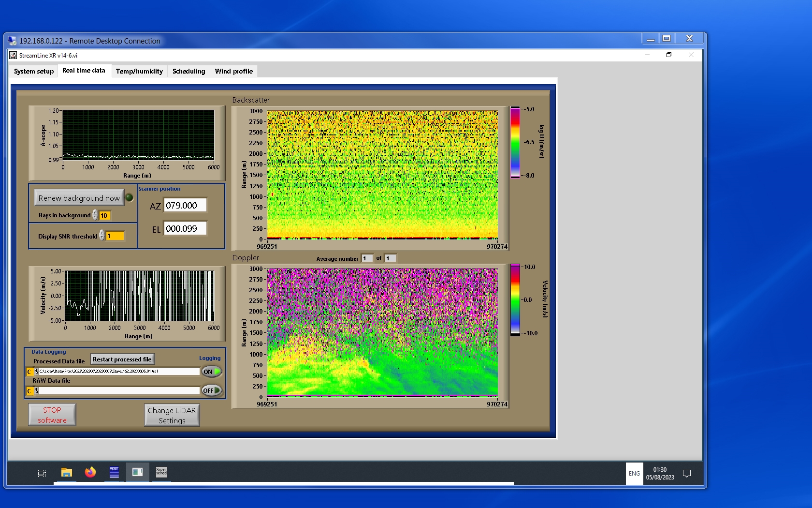812x508 pixels.
Task: Open the Scan sched taskbar app
Action: click(161, 472)
